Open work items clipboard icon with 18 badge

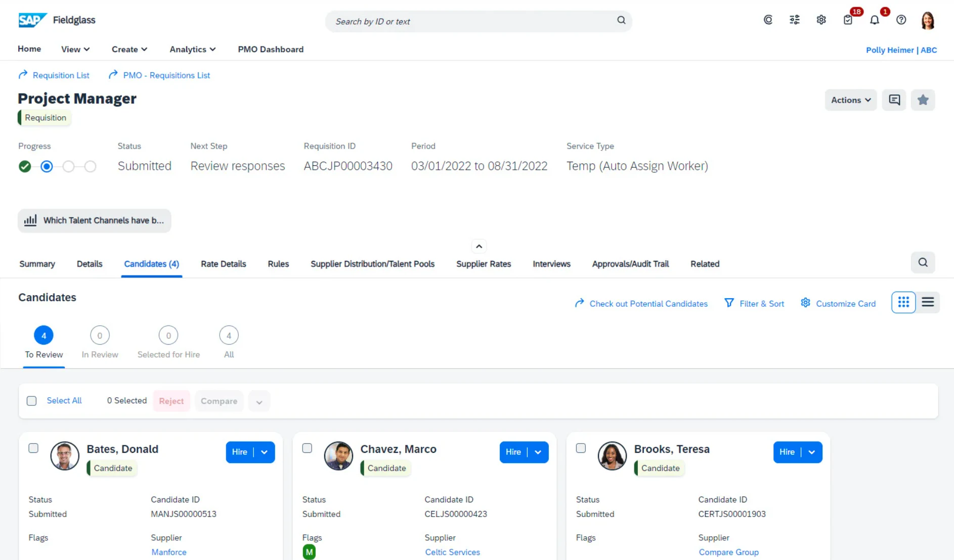pos(848,20)
